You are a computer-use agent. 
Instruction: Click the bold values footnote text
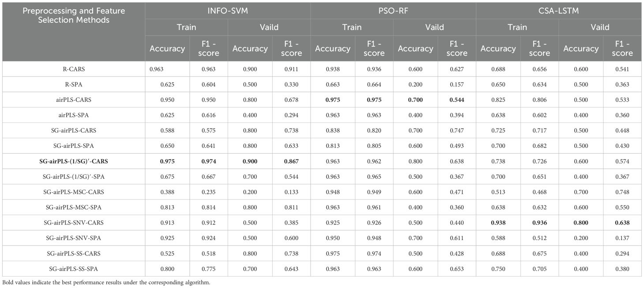(x=106, y=283)
